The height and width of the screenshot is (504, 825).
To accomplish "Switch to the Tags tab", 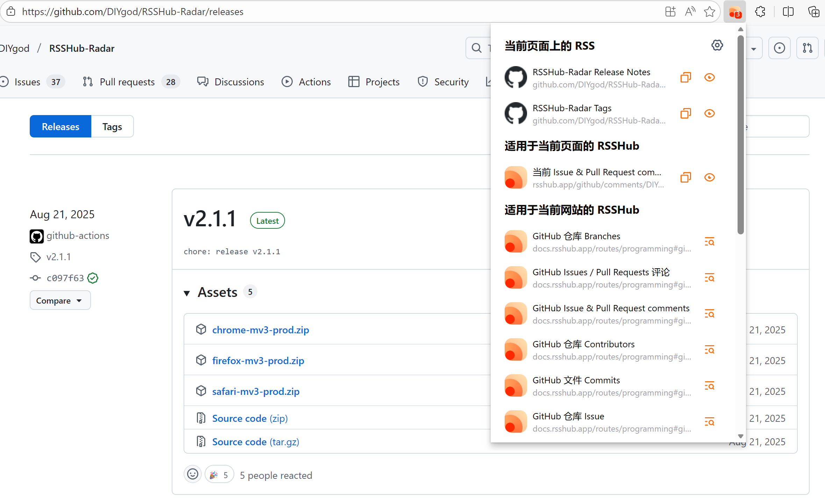I will point(112,127).
